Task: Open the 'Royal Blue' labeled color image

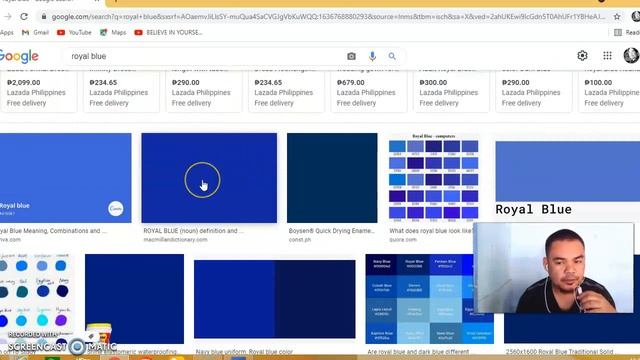Action: (x=567, y=178)
